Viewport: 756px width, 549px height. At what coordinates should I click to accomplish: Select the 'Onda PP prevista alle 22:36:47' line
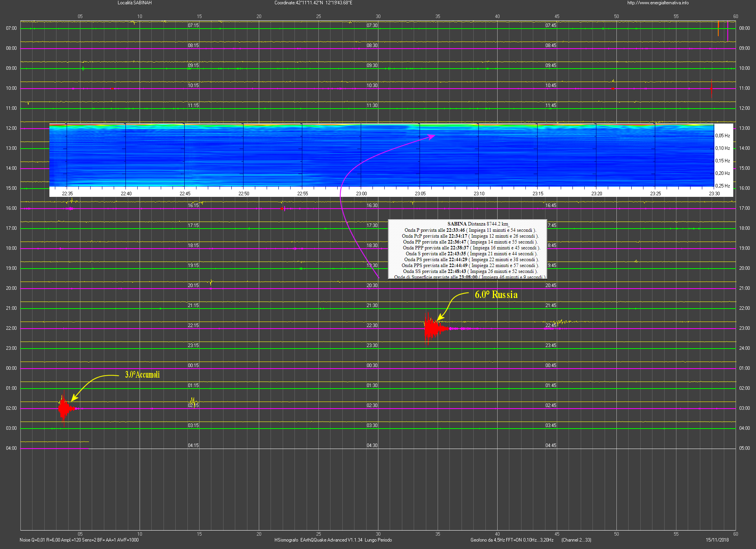tap(470, 242)
